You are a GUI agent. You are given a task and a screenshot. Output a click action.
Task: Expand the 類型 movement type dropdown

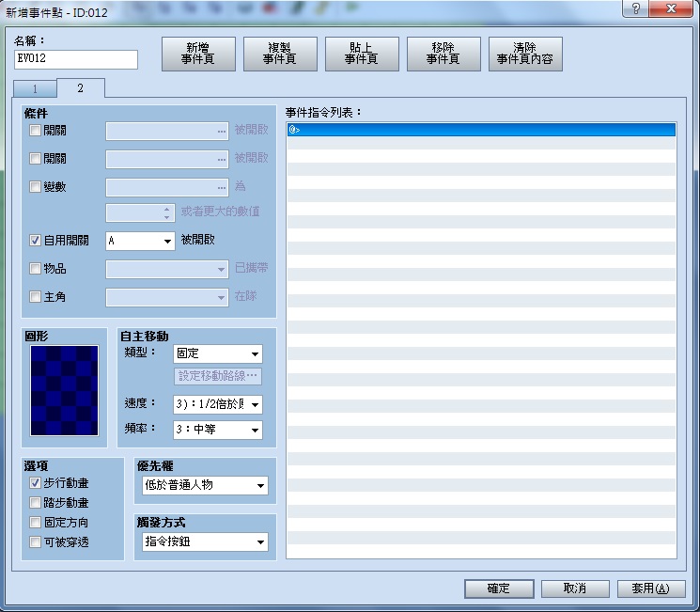217,353
